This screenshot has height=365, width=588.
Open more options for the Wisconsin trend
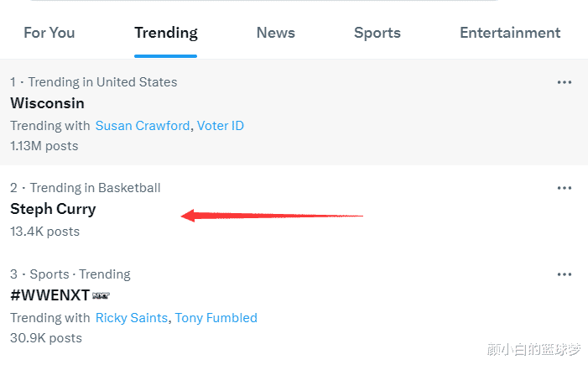point(565,82)
